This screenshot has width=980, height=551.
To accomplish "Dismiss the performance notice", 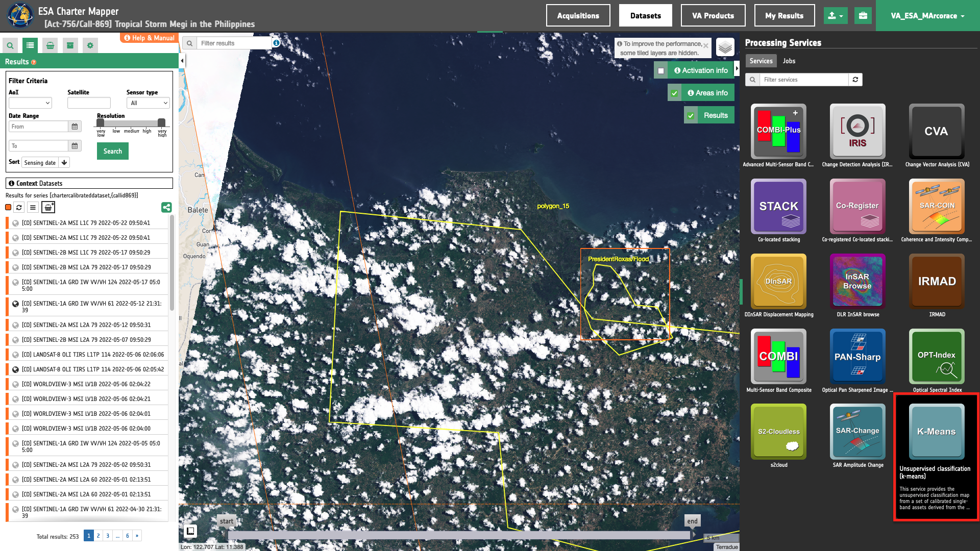I will point(706,46).
